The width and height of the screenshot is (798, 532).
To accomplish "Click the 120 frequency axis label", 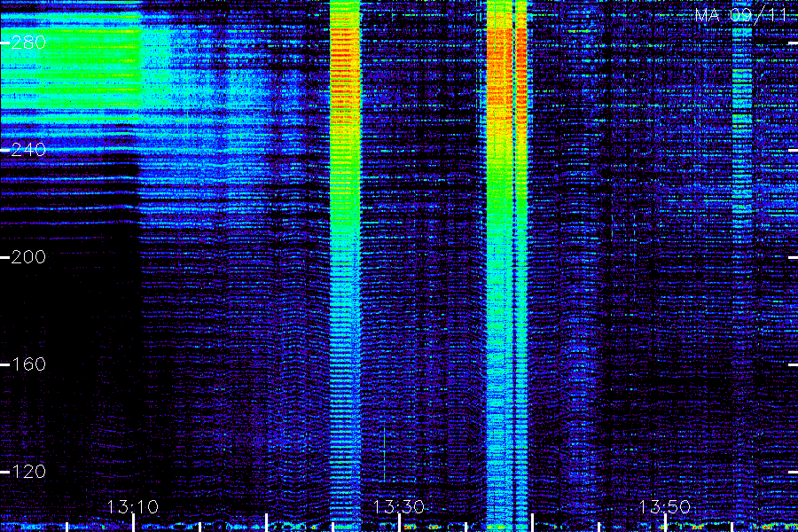I will 28,472.
